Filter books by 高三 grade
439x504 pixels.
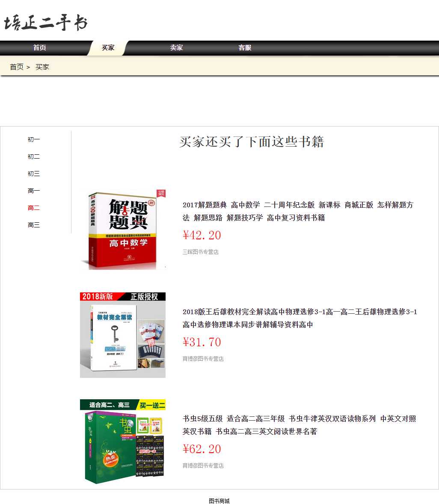pos(34,225)
